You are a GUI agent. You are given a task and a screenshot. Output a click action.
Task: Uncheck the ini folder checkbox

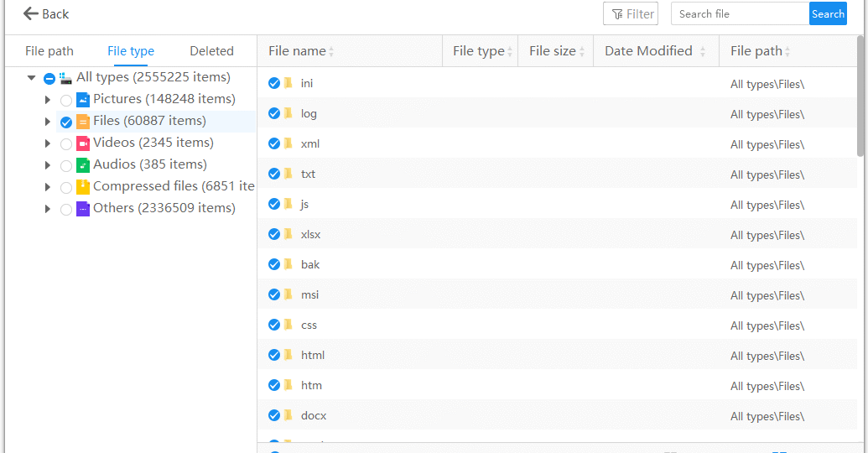(x=274, y=83)
